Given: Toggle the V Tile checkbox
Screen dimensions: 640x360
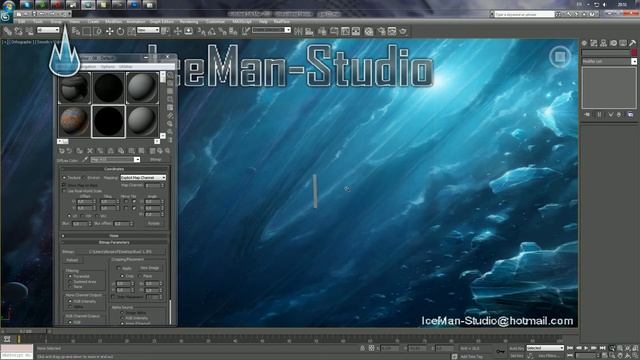Looking at the screenshot, I should point(134,208).
